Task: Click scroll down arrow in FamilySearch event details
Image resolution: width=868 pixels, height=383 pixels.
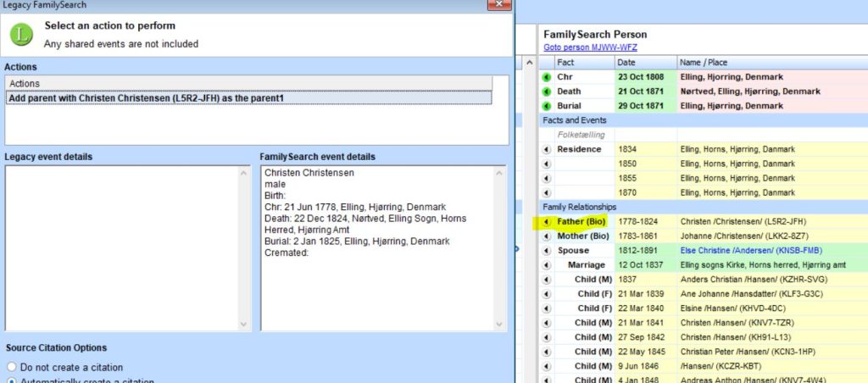Action: point(498,325)
